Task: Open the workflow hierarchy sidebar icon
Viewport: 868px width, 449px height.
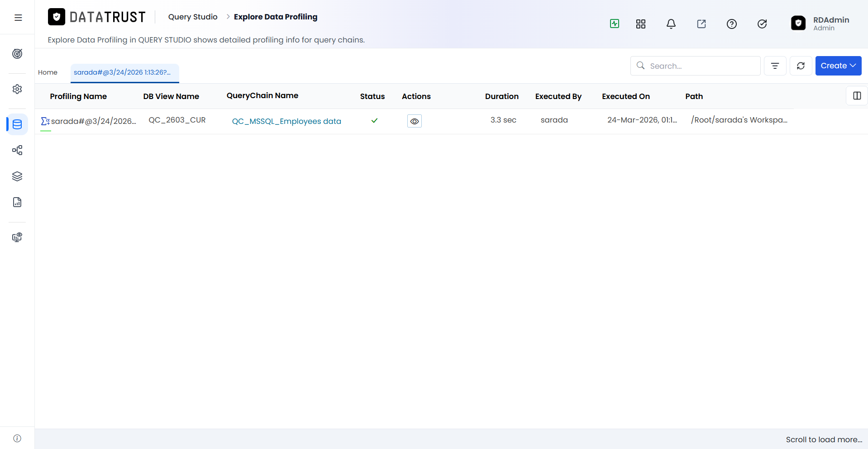Action: coord(17,150)
